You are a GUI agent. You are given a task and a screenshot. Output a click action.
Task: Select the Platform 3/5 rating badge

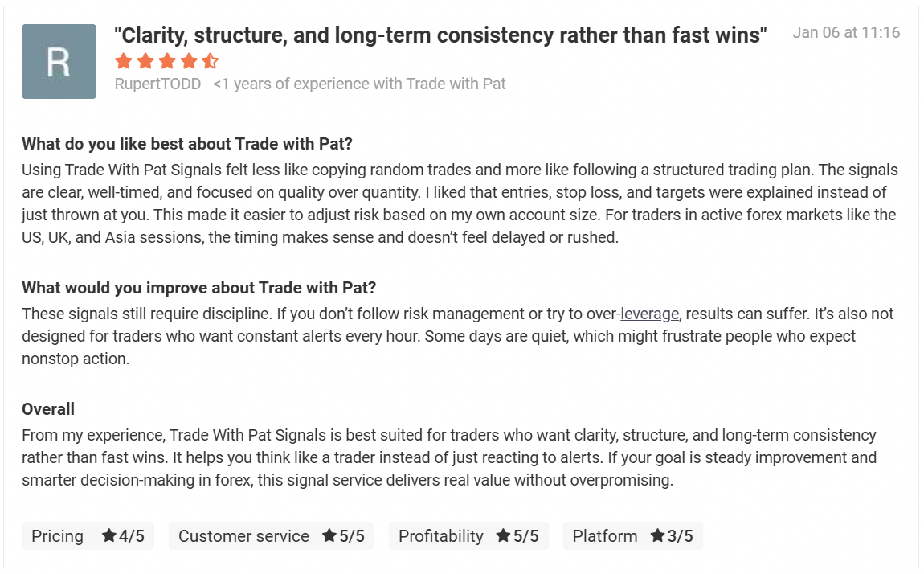632,536
